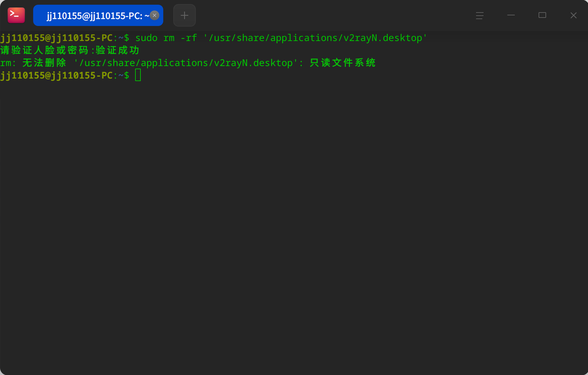Click the quoted v2rayN.desktop path in the sudo command
Image resolution: width=588 pixels, height=375 pixels.
pyautogui.click(x=315, y=38)
